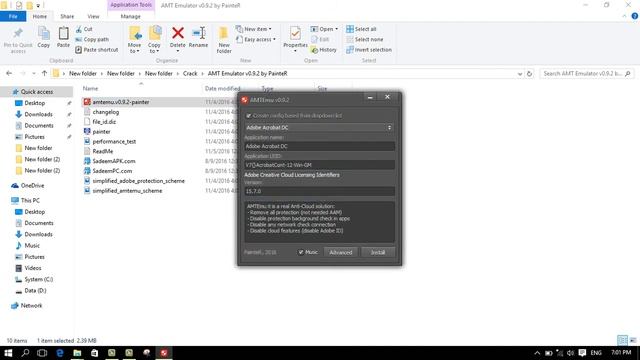This screenshot has height=360, width=640.
Task: Click the Windows Start button
Action: coord(8,353)
